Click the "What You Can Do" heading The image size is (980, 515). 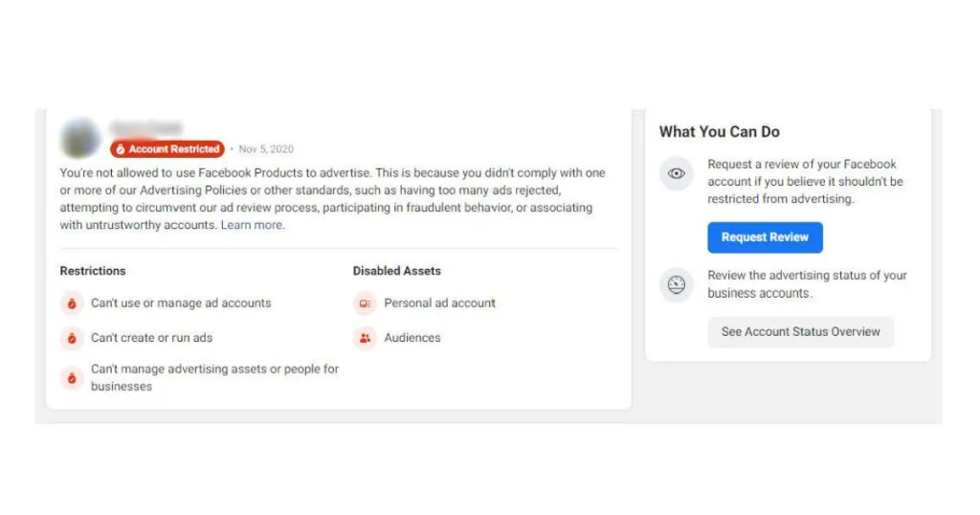720,132
